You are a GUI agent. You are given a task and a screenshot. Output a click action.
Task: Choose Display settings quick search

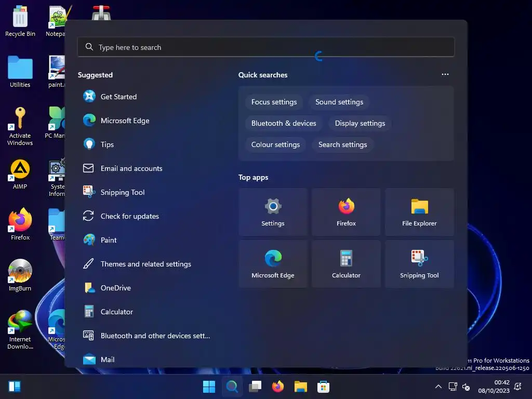click(x=360, y=124)
